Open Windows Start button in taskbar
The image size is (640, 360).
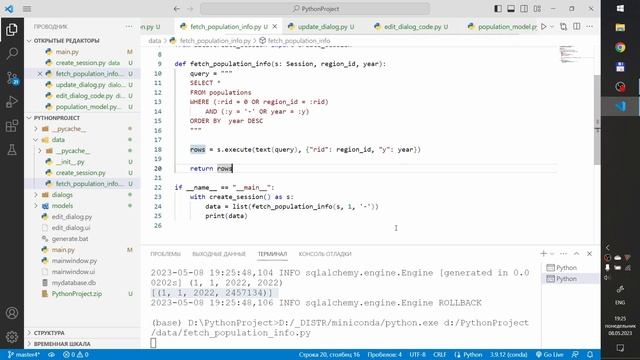tap(620, 9)
